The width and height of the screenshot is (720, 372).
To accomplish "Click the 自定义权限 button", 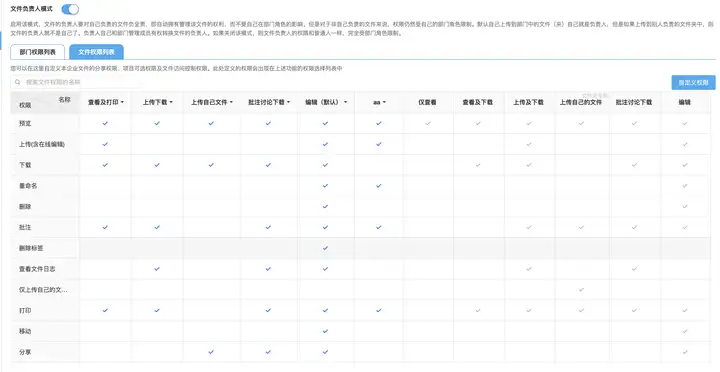I will tap(693, 83).
